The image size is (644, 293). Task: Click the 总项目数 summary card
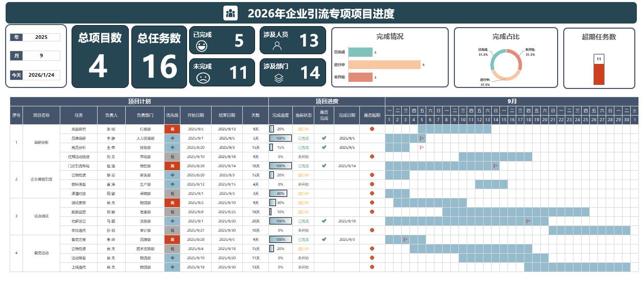point(100,57)
